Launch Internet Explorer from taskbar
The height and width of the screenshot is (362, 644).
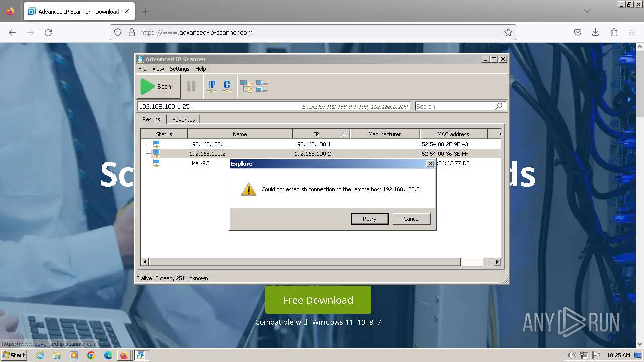[x=40, y=355]
